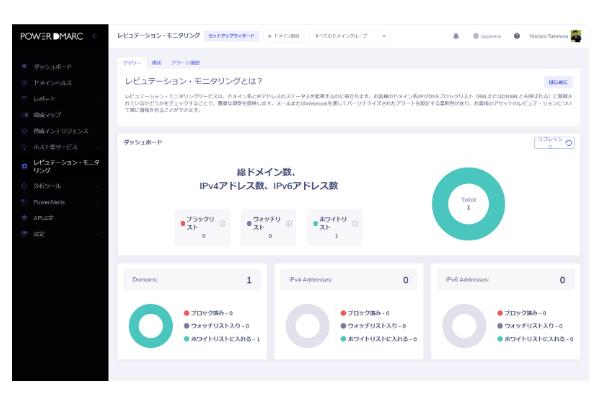Collapse the sidebar with the chevron icon

point(95,35)
